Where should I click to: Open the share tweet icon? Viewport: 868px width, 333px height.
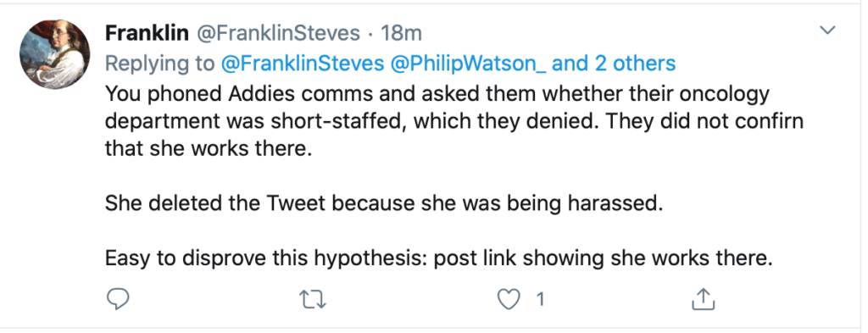pos(703,299)
